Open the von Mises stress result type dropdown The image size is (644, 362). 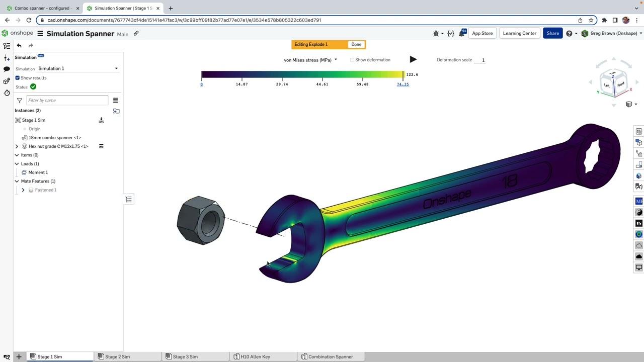point(310,60)
